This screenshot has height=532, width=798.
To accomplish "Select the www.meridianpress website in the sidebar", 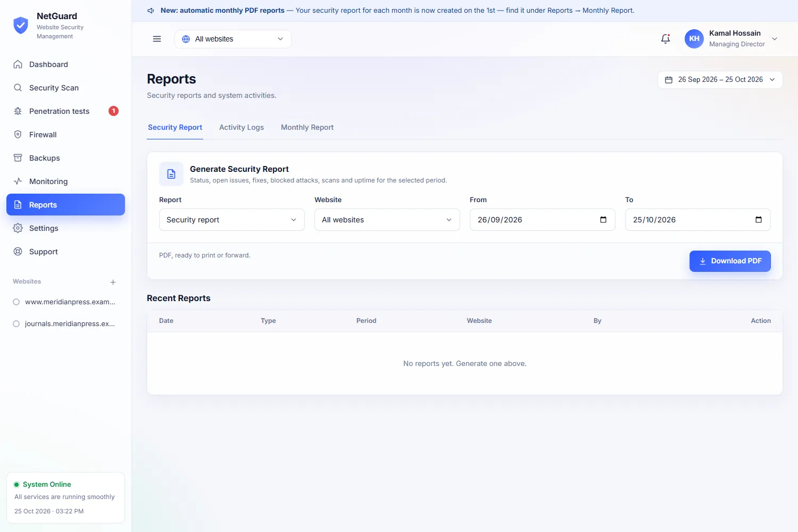I will 65,302.
